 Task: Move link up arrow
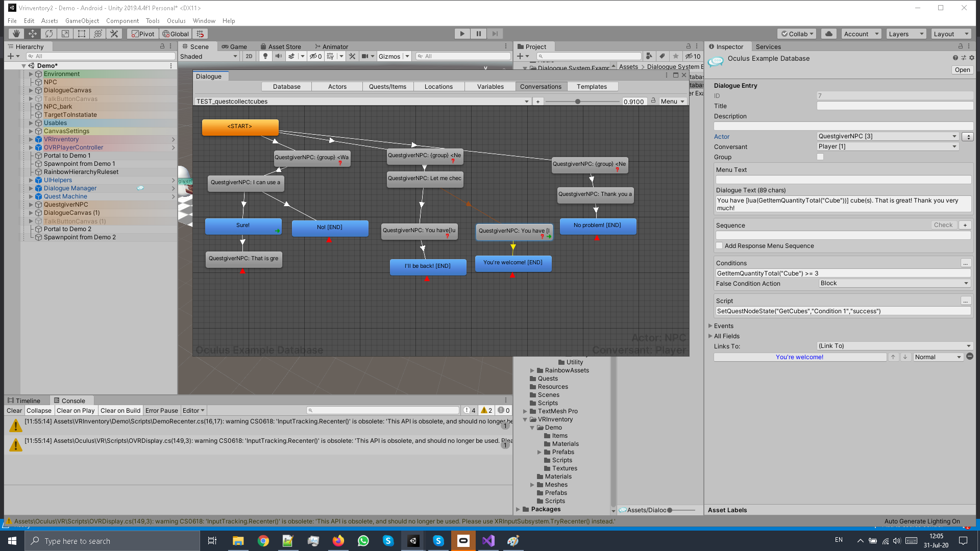pos(893,357)
